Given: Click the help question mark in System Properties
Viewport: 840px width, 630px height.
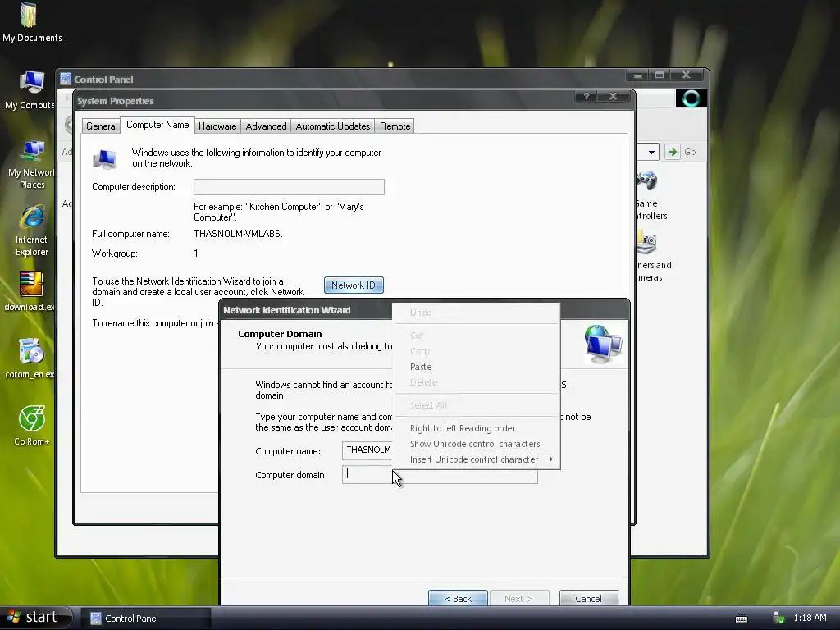Looking at the screenshot, I should [587, 97].
